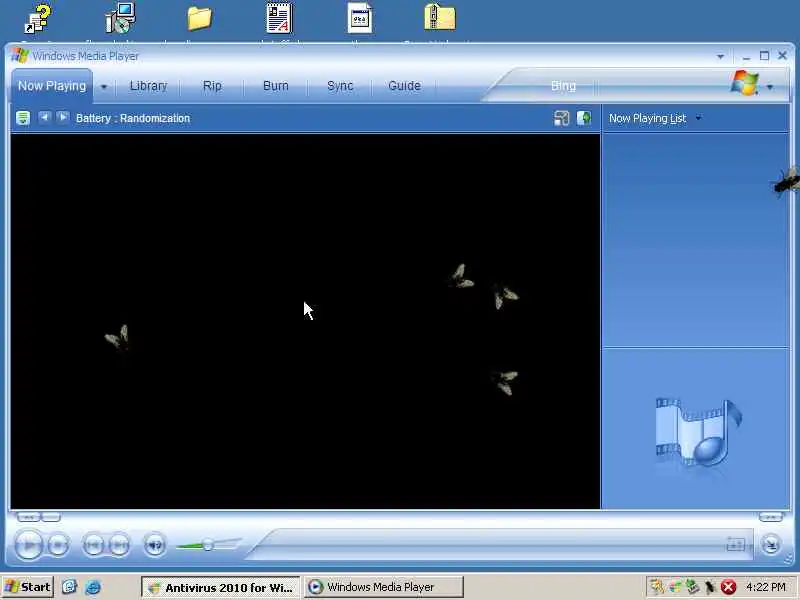Click the left hide-controls tab above play
This screenshot has height=600, width=800.
[x=29, y=517]
